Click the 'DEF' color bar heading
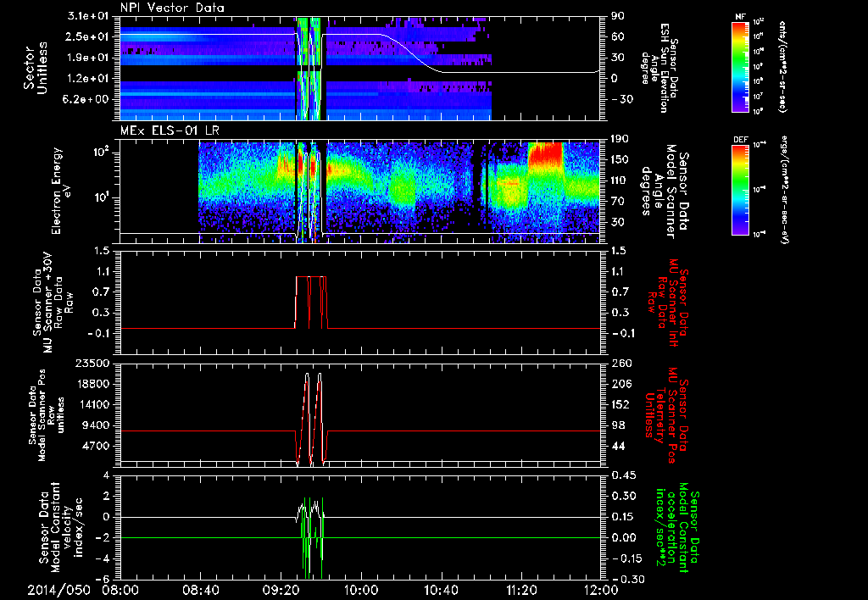868x600 pixels. point(740,140)
